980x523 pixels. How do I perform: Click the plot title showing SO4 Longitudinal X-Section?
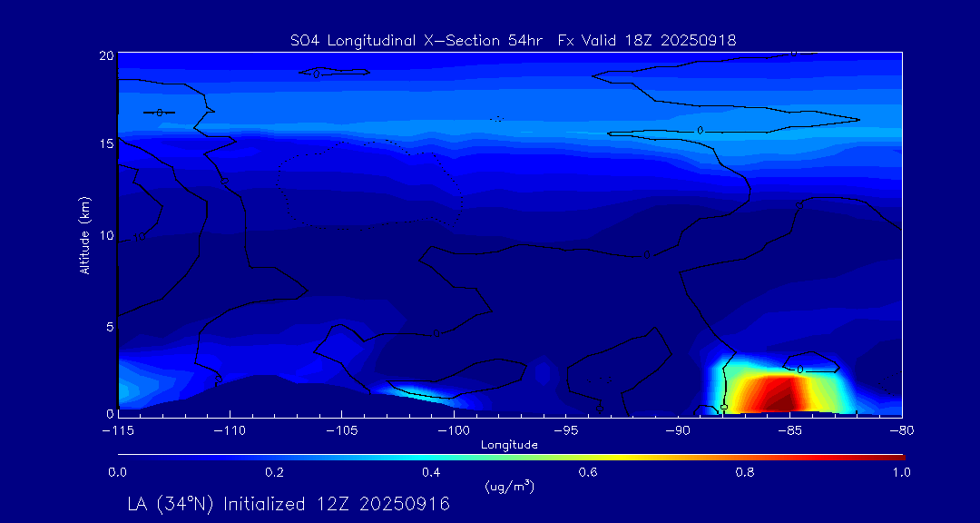point(512,40)
